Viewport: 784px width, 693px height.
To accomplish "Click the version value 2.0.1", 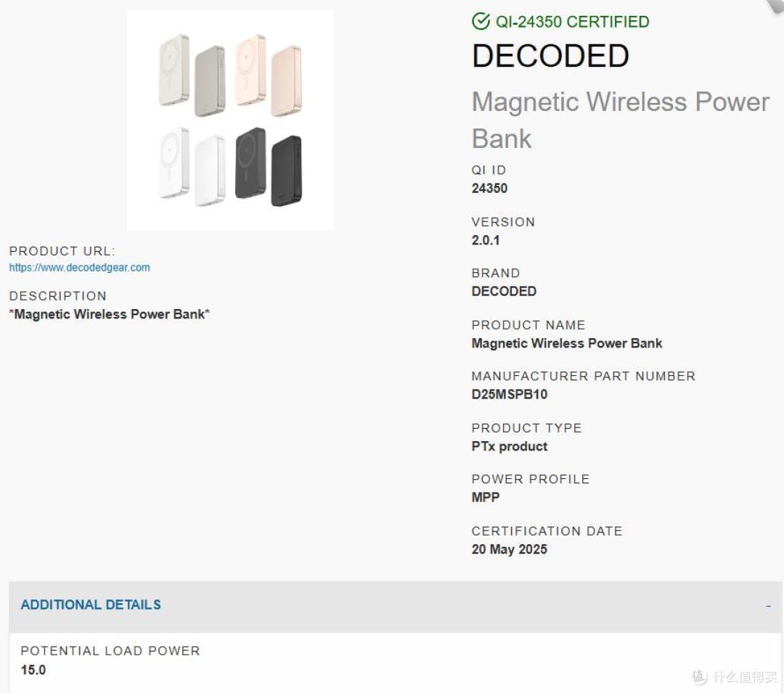I will tap(486, 240).
